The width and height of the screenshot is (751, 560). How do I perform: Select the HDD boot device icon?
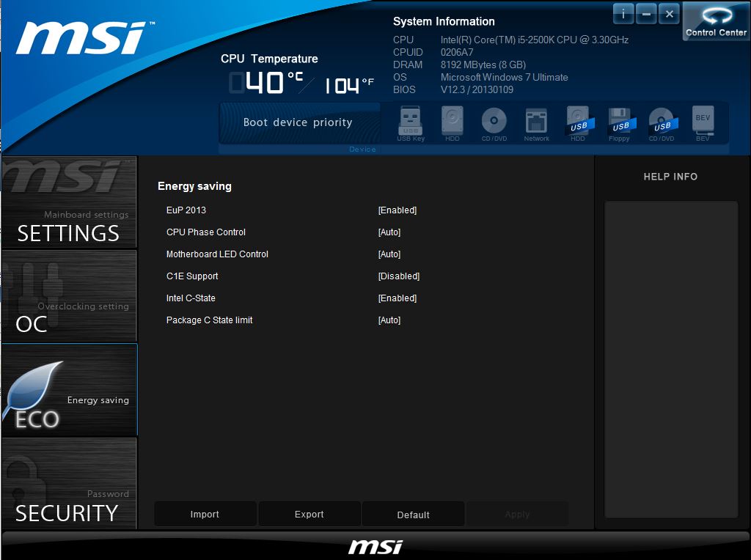click(x=452, y=123)
